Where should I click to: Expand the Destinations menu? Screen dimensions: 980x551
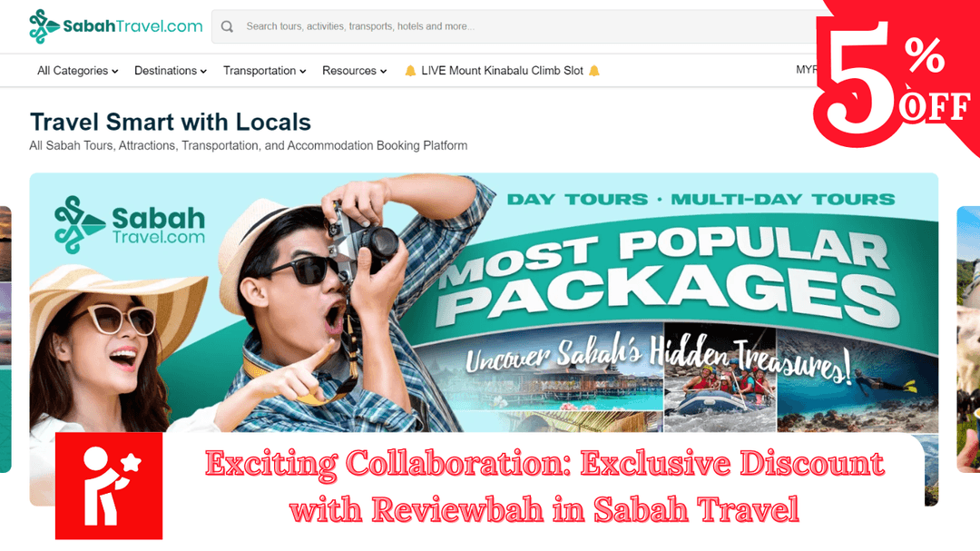[x=170, y=71]
